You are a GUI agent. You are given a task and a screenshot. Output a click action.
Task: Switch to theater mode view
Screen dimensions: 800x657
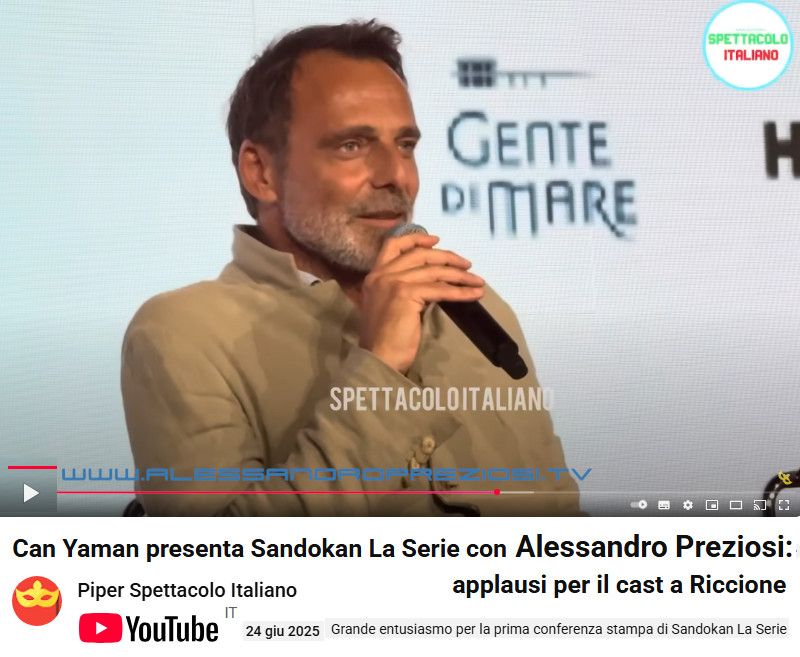pos(736,505)
